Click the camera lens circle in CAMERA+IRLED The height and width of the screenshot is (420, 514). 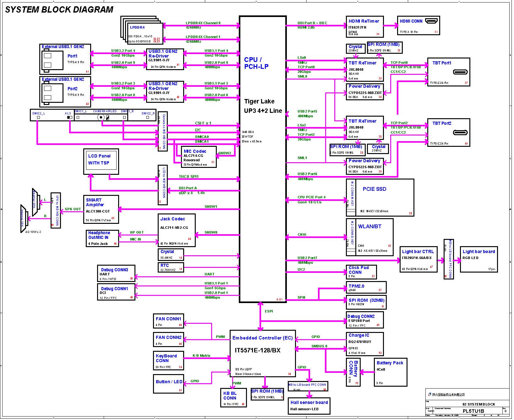click(101, 117)
